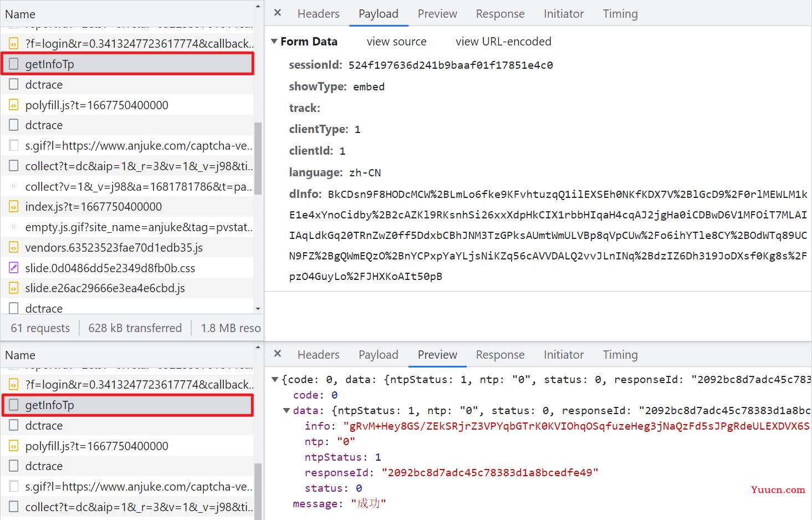Click icon of getInfoTp in upper list

(x=14, y=64)
